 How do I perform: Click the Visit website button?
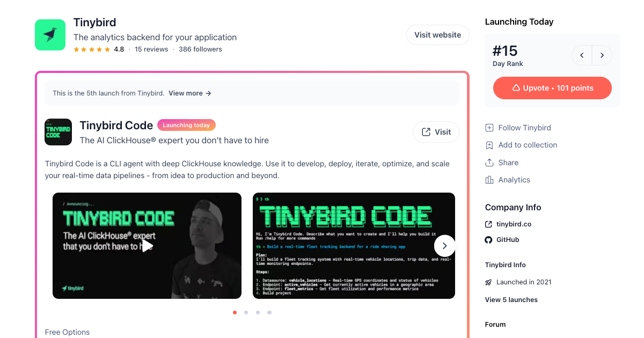(x=437, y=35)
